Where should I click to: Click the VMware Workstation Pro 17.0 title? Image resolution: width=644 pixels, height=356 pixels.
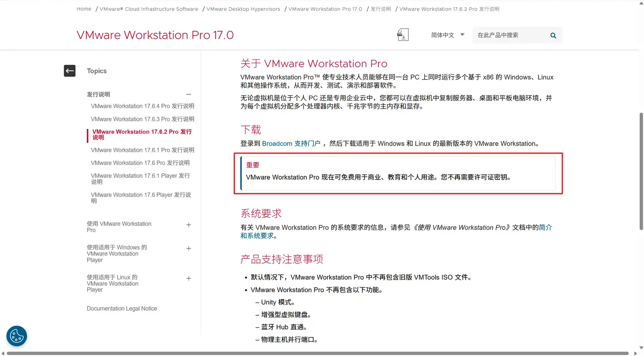(x=155, y=35)
